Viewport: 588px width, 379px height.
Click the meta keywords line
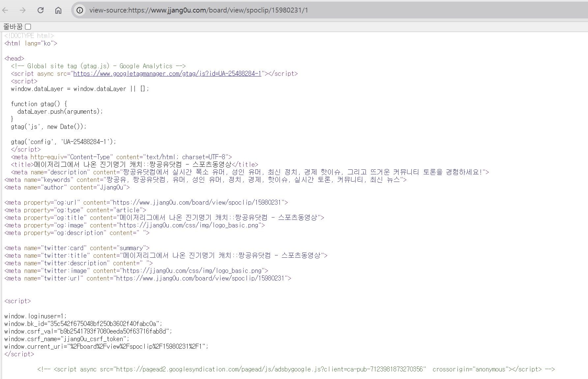coord(205,180)
